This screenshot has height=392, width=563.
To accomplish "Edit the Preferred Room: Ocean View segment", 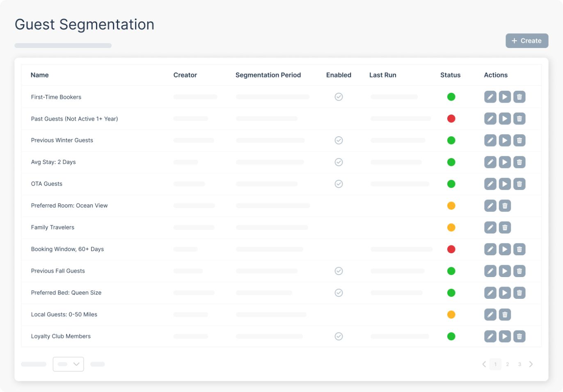I will pos(490,206).
